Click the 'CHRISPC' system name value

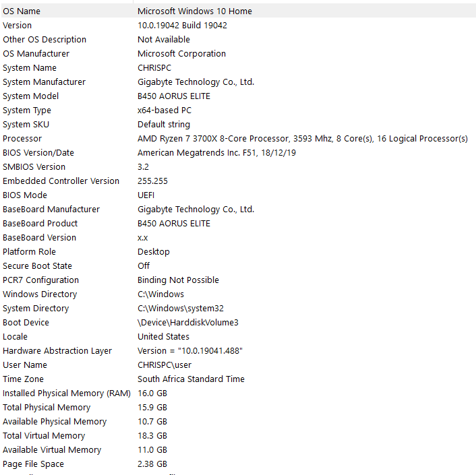[154, 68]
